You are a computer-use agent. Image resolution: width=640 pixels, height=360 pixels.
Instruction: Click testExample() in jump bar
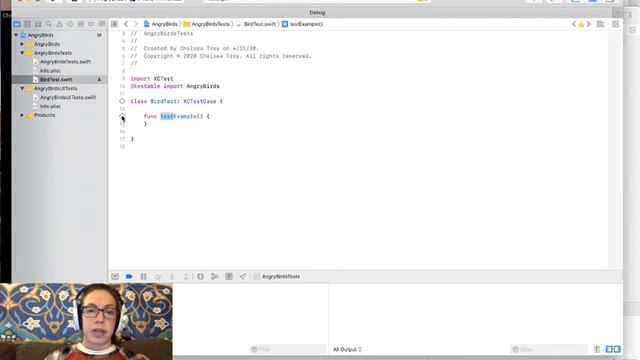[x=302, y=24]
